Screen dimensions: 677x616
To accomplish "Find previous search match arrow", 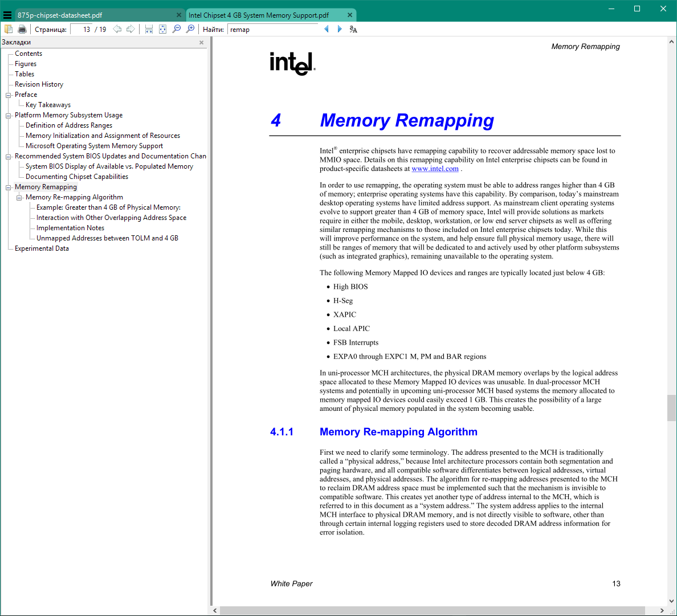I will pos(327,30).
